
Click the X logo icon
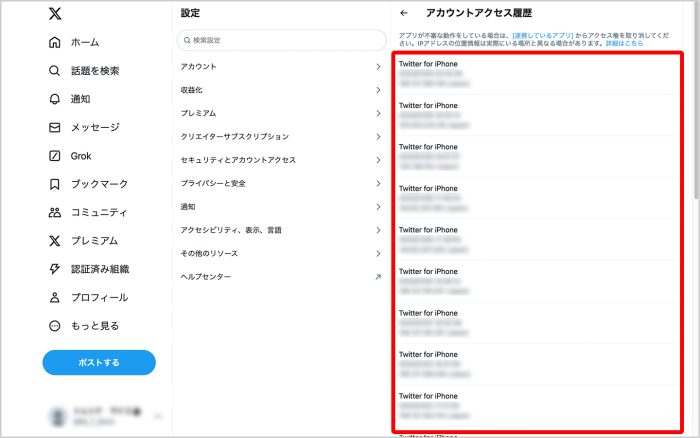pos(56,14)
